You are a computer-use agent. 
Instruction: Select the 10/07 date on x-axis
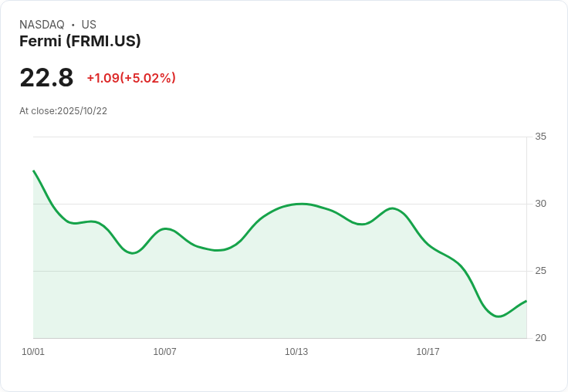pos(164,352)
